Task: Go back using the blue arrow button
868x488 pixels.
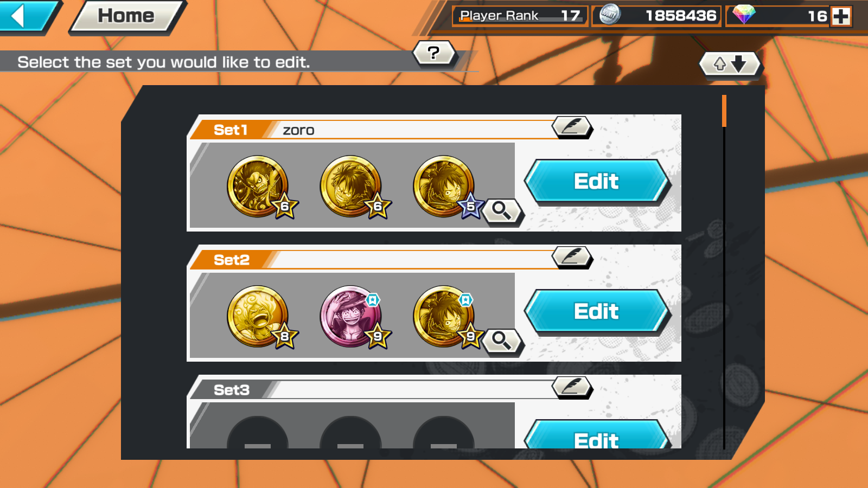Action: click(x=26, y=16)
